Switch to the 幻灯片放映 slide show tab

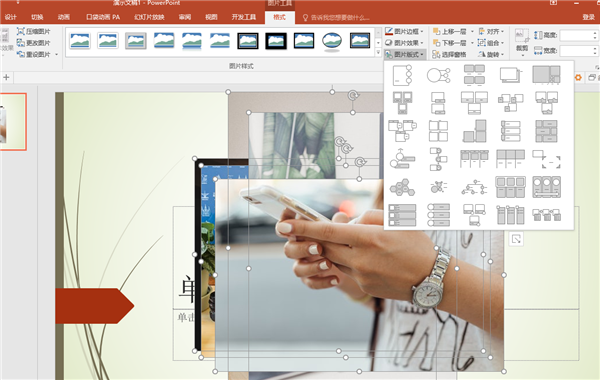(x=149, y=17)
